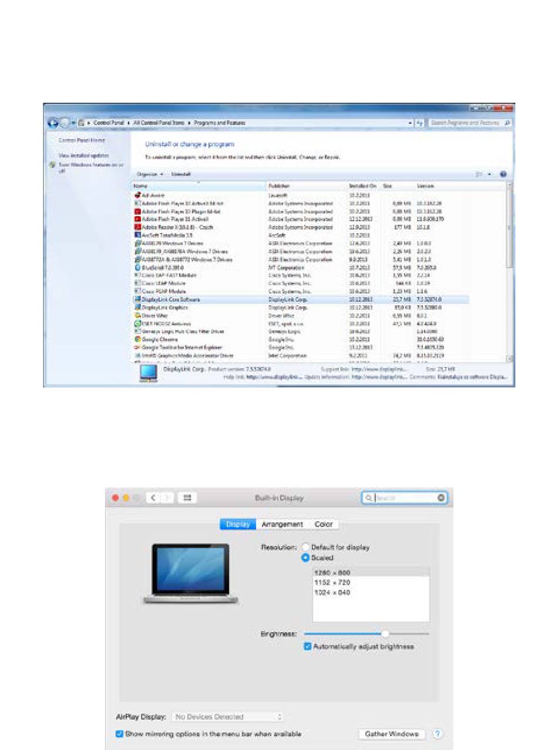Open the round help button beside Gather Windows
The width and height of the screenshot is (558, 756).
(x=437, y=734)
